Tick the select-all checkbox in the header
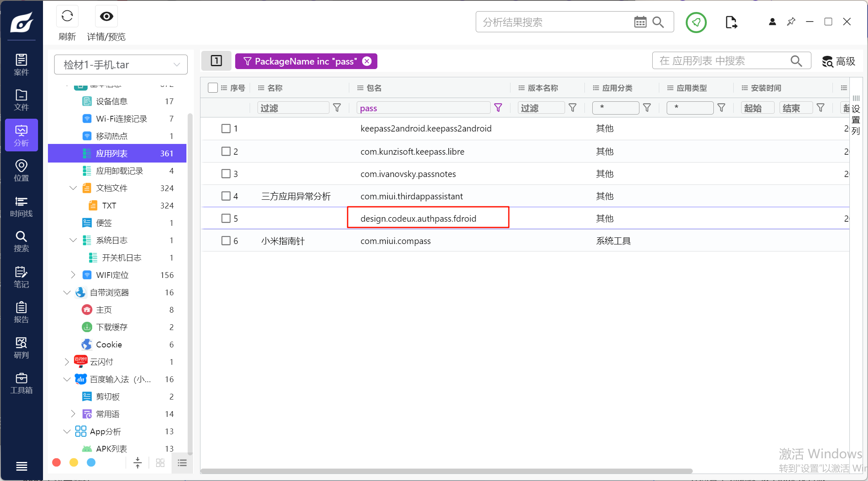 pyautogui.click(x=213, y=88)
